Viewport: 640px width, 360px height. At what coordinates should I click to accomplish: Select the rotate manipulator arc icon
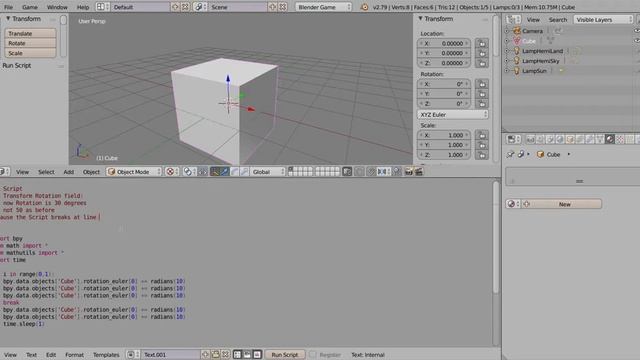point(234,172)
